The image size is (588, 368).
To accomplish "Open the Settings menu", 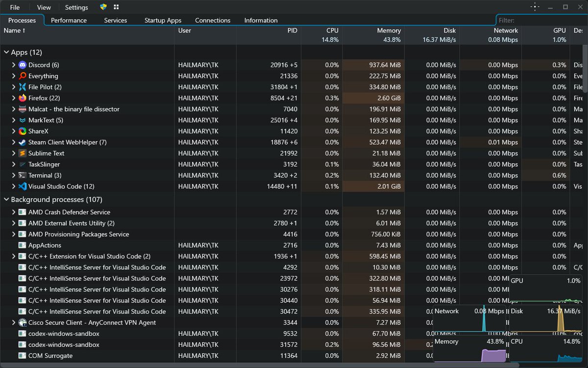I will [x=76, y=7].
